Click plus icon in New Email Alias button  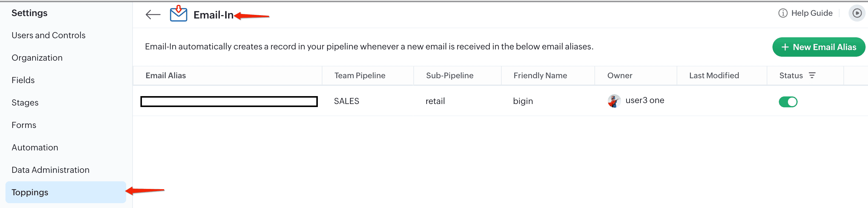pyautogui.click(x=785, y=47)
